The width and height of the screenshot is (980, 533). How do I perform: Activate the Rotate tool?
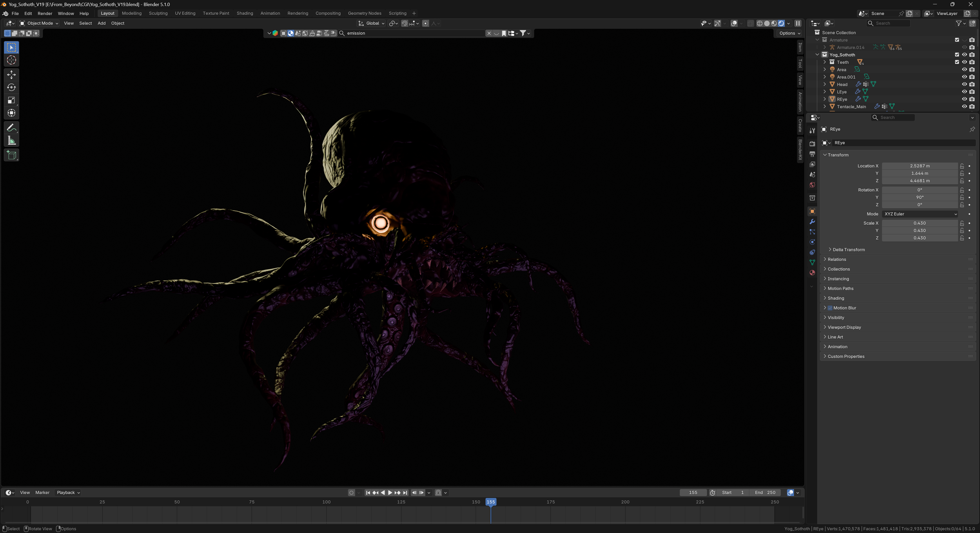pos(11,87)
